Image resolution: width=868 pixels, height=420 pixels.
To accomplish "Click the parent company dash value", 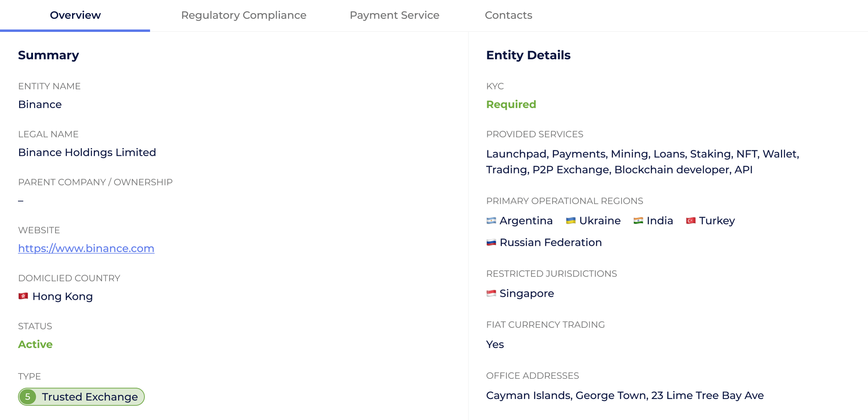I will [x=21, y=201].
